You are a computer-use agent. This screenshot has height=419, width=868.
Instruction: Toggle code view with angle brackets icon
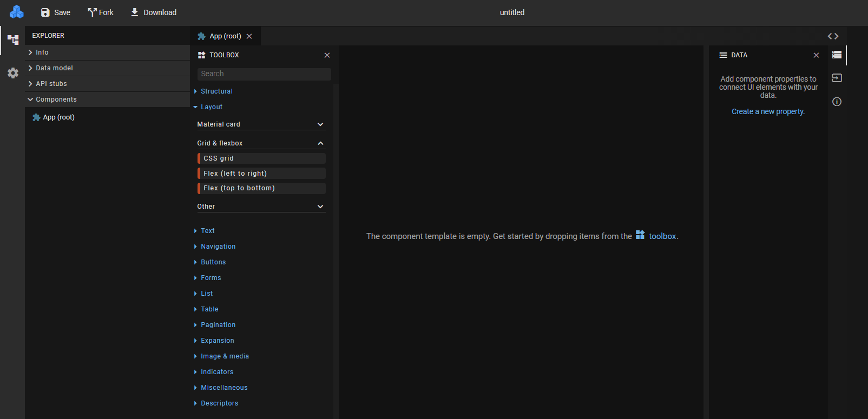tap(833, 36)
